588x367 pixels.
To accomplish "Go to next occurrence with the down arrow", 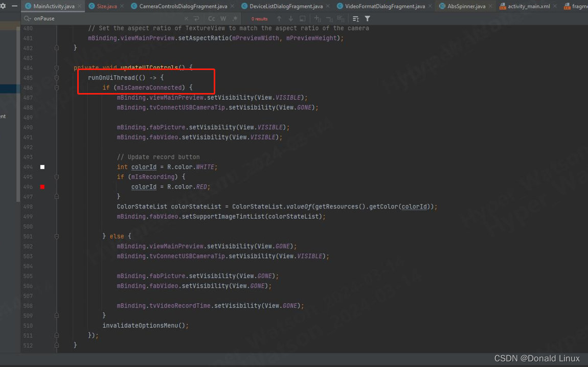I will (290, 18).
